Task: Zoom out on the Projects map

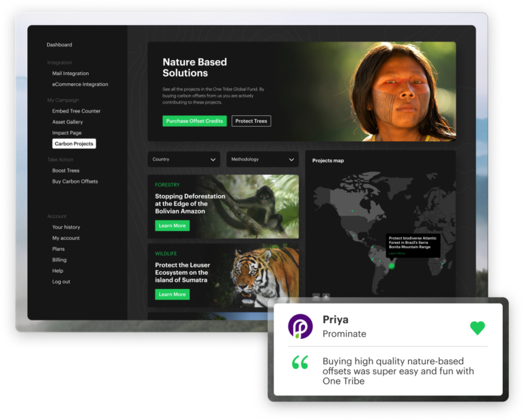Action: [316, 297]
